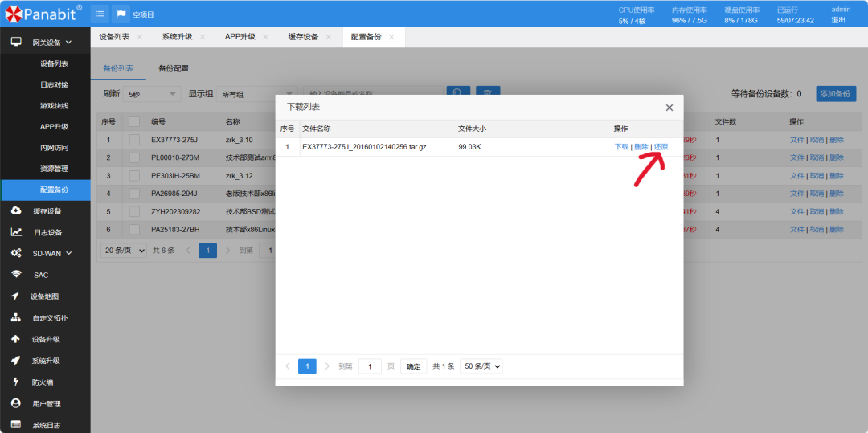Click the 系统升级 rocket icon
The height and width of the screenshot is (433, 868).
(15, 361)
